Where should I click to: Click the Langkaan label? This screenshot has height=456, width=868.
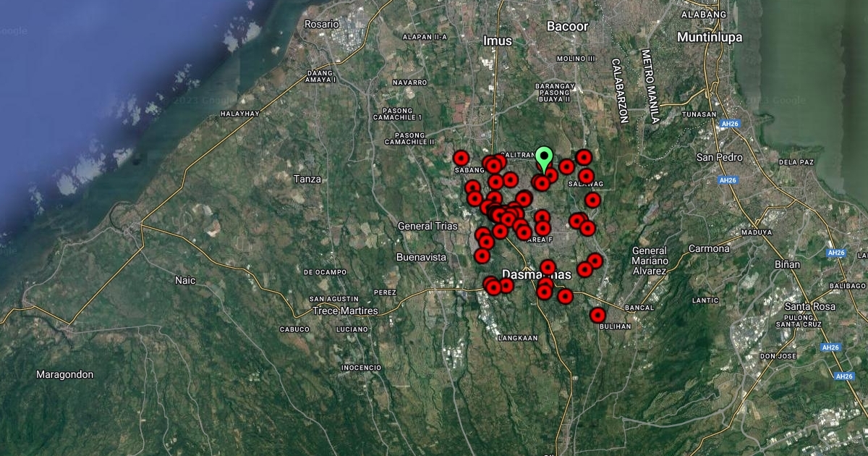pos(519,338)
